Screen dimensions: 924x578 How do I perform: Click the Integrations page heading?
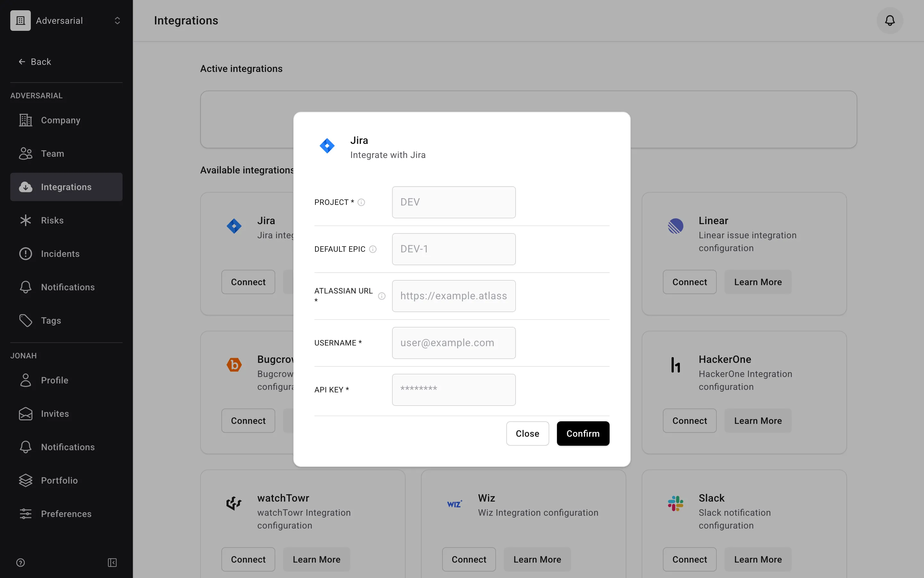[x=186, y=21]
